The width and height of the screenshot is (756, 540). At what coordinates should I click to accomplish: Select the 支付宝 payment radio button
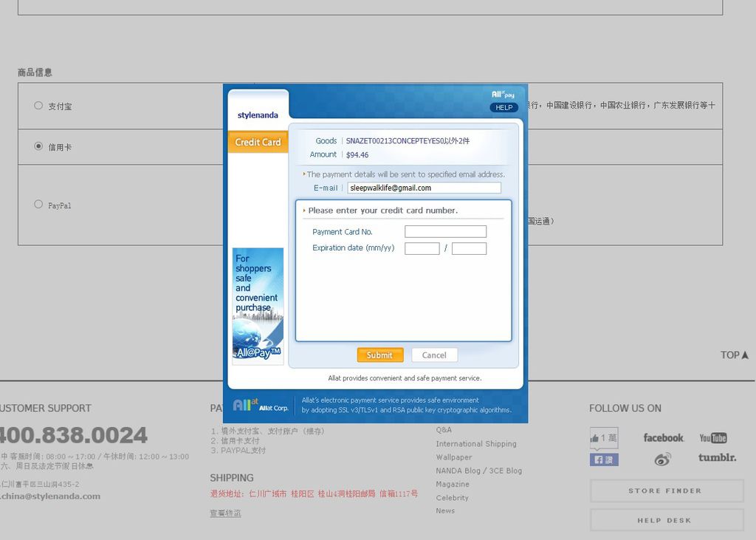[38, 105]
